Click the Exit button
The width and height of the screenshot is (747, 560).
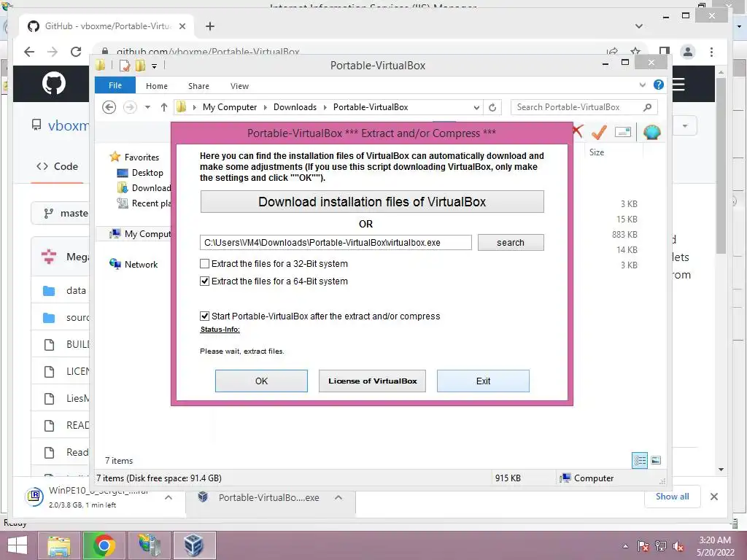483,381
